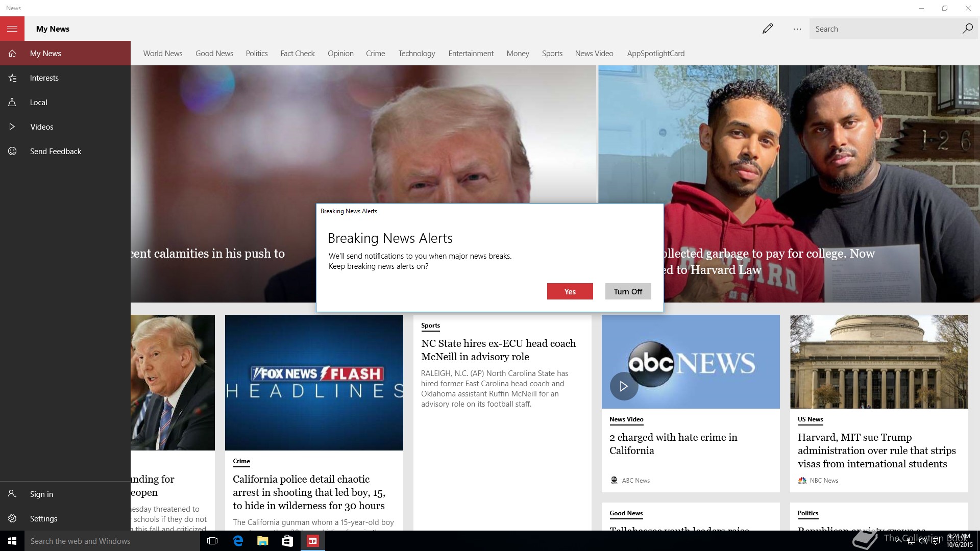980x551 pixels.
Task: Click the My News home icon
Action: pos(12,53)
